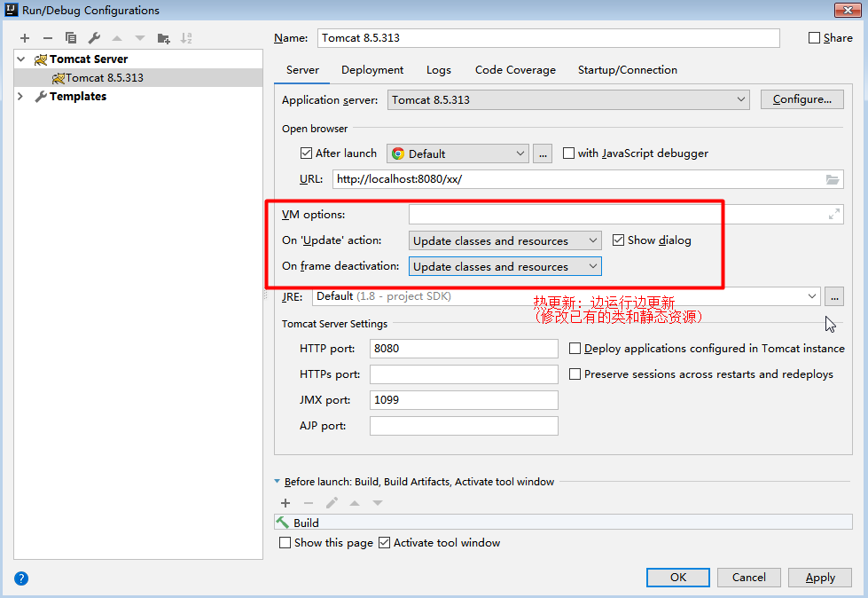Click the Configure... button
868x598 pixels.
pos(802,99)
